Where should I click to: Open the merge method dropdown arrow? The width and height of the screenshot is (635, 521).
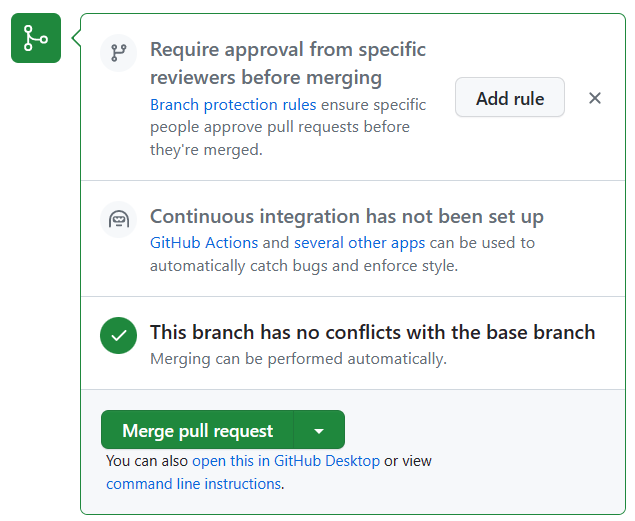tap(319, 431)
